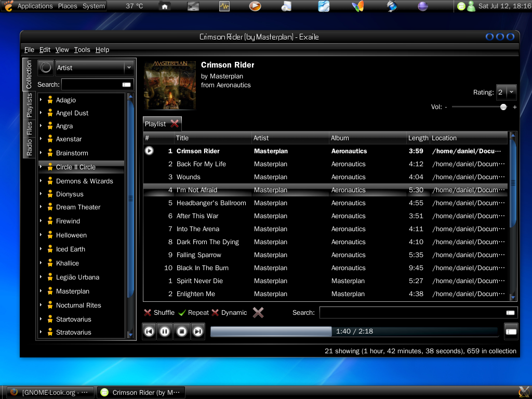Select the track Falling Sparrow
532x399 pixels.
point(325,255)
